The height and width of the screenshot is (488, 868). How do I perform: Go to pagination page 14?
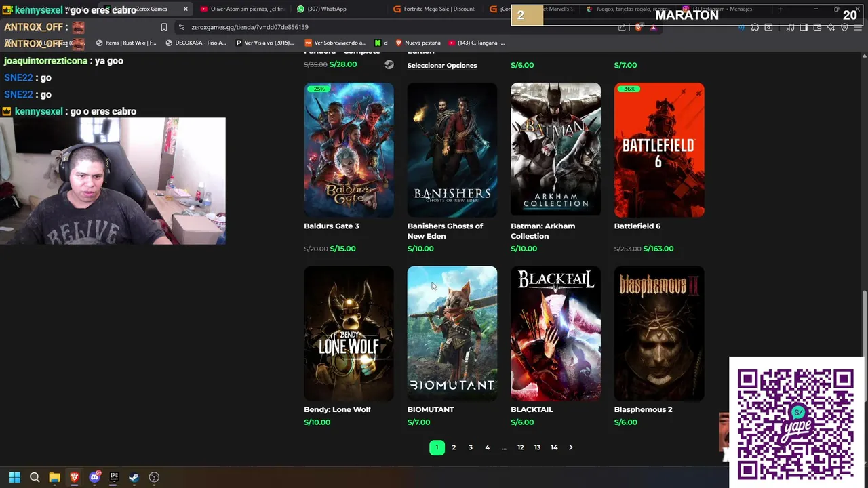pos(554,447)
